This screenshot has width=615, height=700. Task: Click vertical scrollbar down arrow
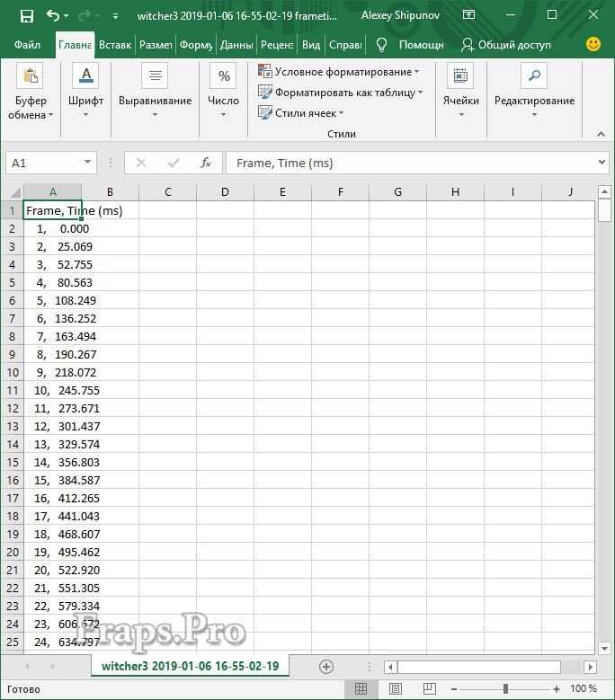point(605,648)
